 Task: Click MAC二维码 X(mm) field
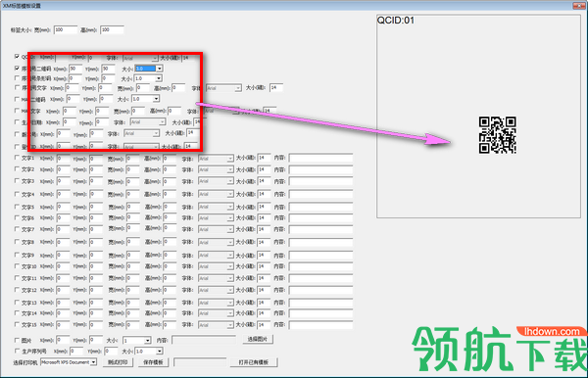pos(73,99)
